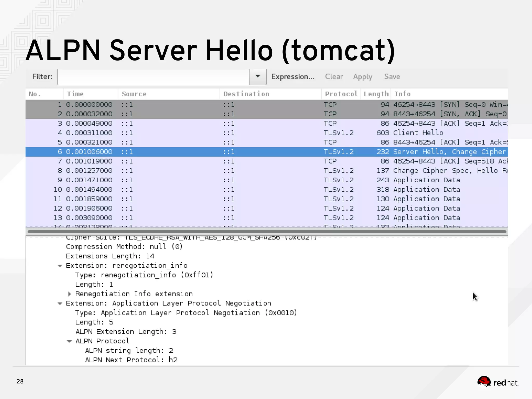This screenshot has height=399, width=532.
Task: Collapse the ALPN Protocol tree node
Action: (69, 341)
